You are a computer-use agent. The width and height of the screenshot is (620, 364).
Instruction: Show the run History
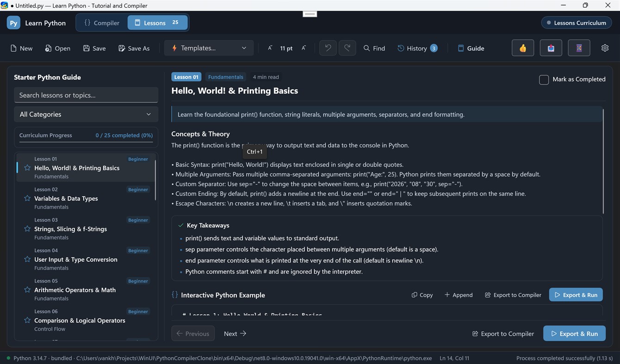pos(417,48)
